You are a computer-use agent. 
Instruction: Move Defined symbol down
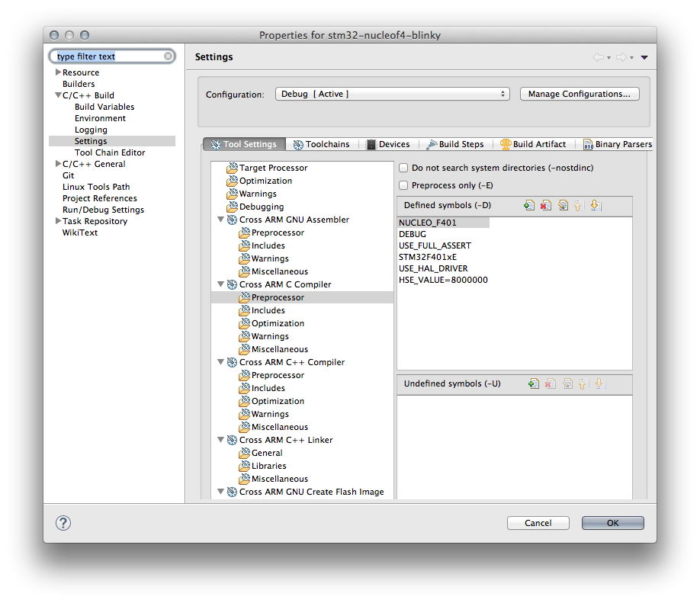click(x=596, y=205)
